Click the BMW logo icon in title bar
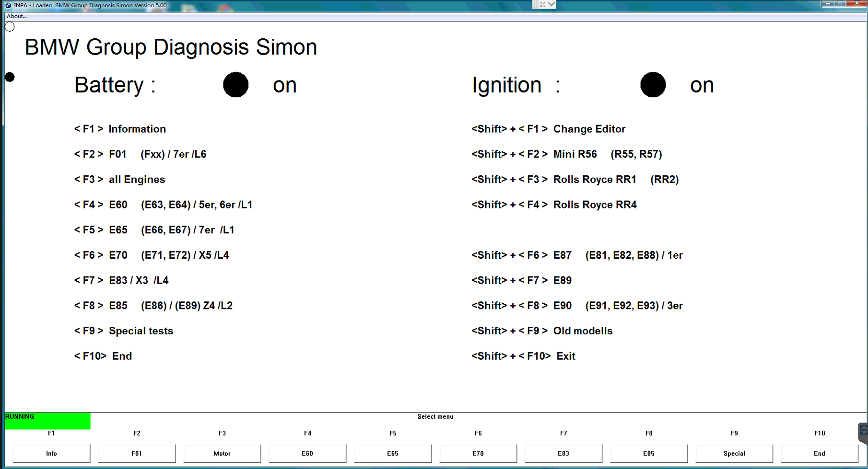 (x=8, y=5)
